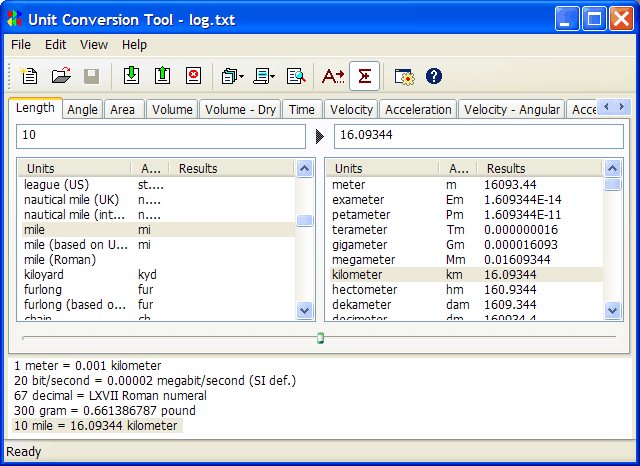The image size is (640, 466).
Task: Click the magnifier search toolbar icon
Action: point(295,75)
